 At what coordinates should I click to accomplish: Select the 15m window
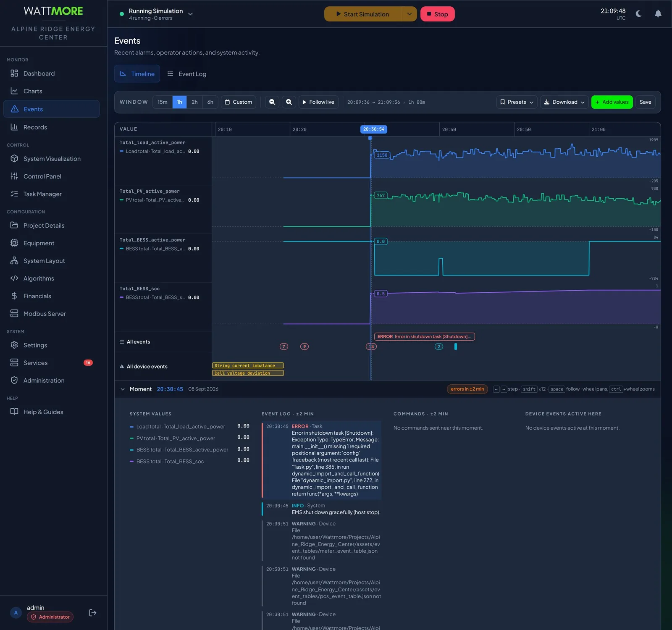point(163,102)
